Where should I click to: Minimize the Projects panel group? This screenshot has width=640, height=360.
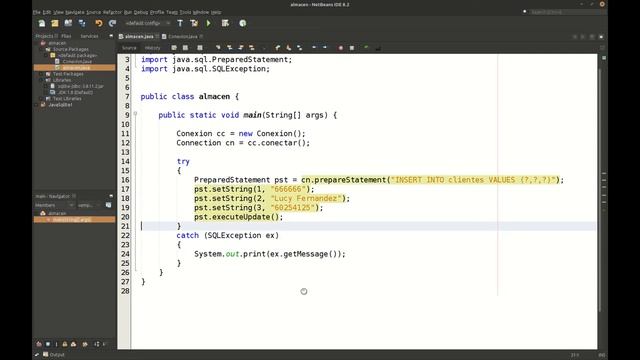click(x=111, y=36)
